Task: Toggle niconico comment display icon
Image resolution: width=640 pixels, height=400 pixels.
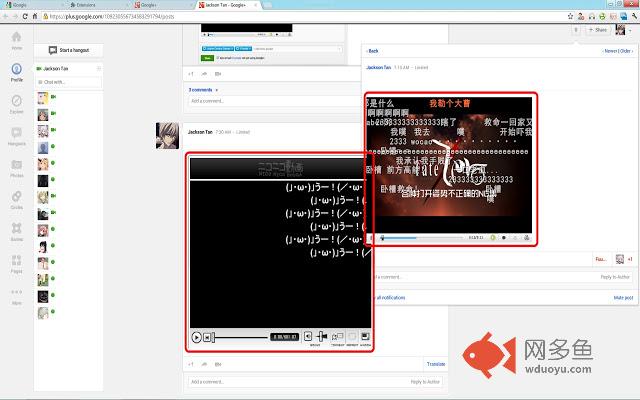Action: point(338,336)
